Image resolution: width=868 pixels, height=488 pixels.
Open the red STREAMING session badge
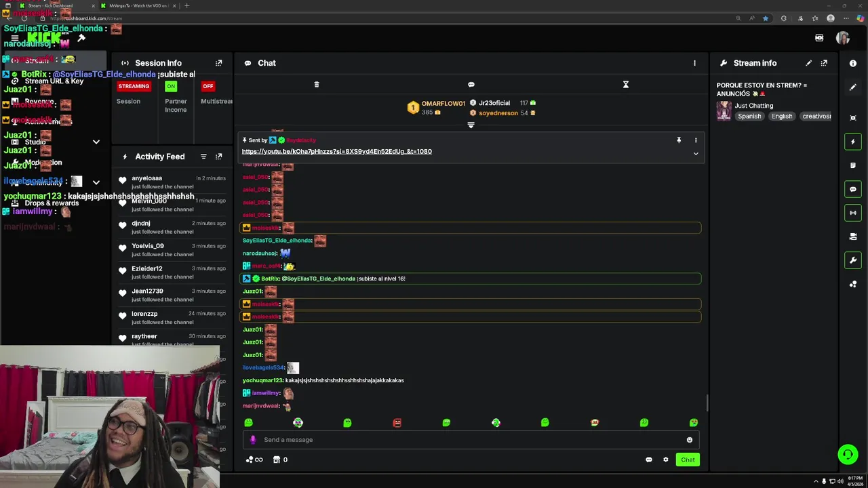coord(134,86)
